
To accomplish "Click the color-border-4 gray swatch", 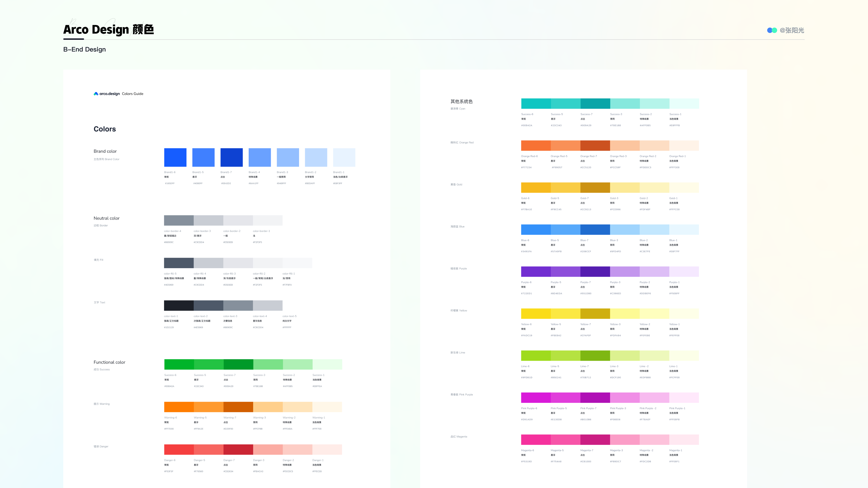I will 179,220.
